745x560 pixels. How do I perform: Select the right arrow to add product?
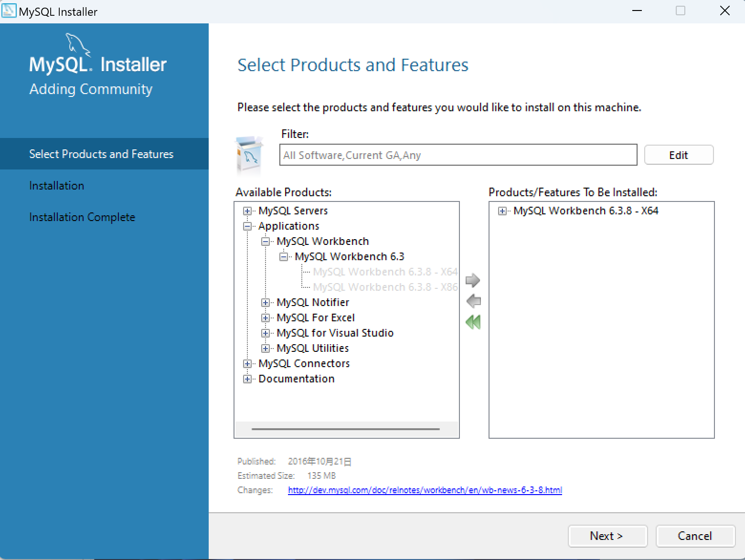coord(472,281)
